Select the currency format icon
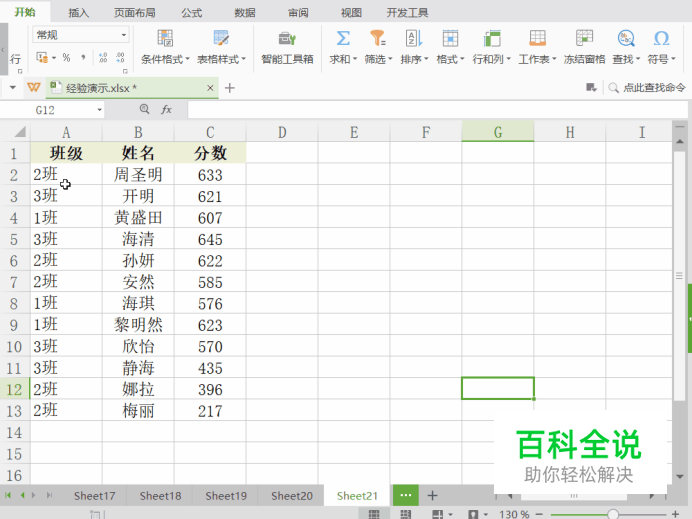Image resolution: width=692 pixels, height=519 pixels. coord(42,58)
